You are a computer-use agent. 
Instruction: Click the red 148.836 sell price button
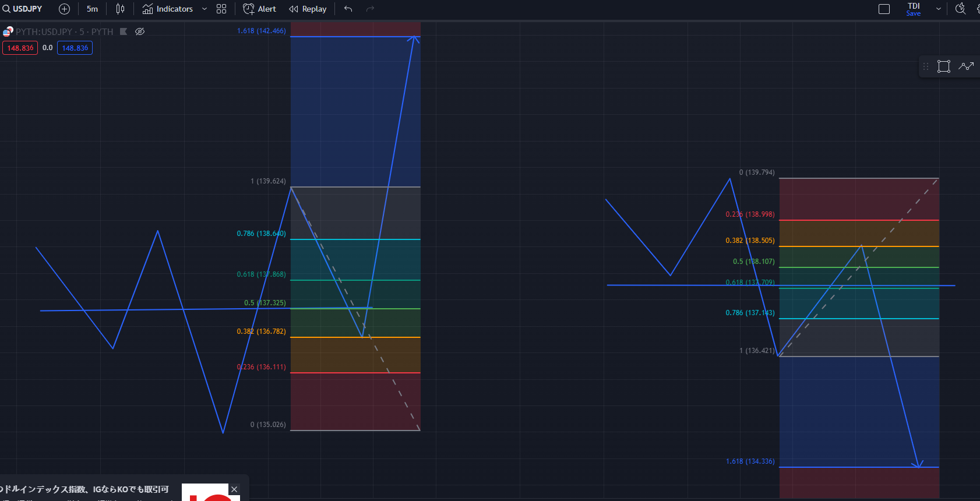[20, 48]
